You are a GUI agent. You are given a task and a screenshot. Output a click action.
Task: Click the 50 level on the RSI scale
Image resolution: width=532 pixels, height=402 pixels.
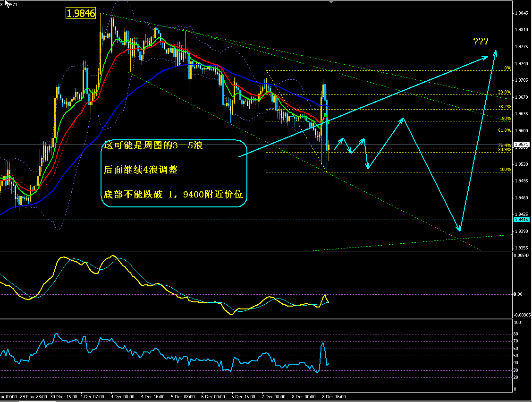(x=515, y=356)
